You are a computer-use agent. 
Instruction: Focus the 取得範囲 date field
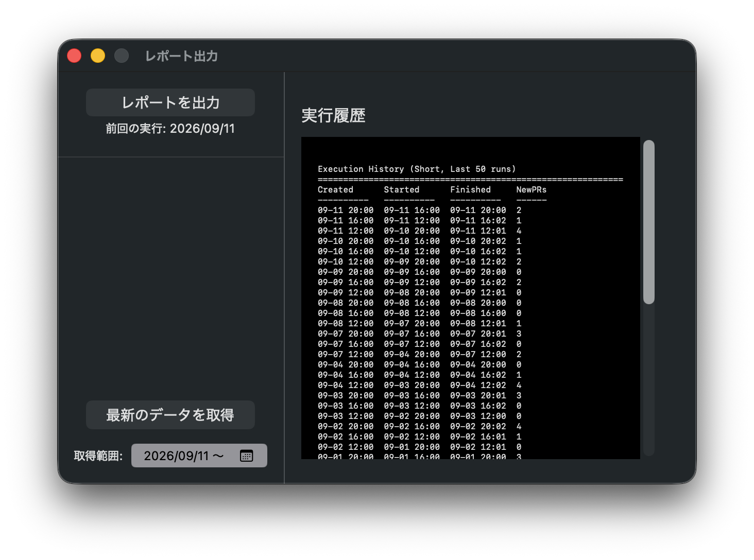tap(199, 456)
